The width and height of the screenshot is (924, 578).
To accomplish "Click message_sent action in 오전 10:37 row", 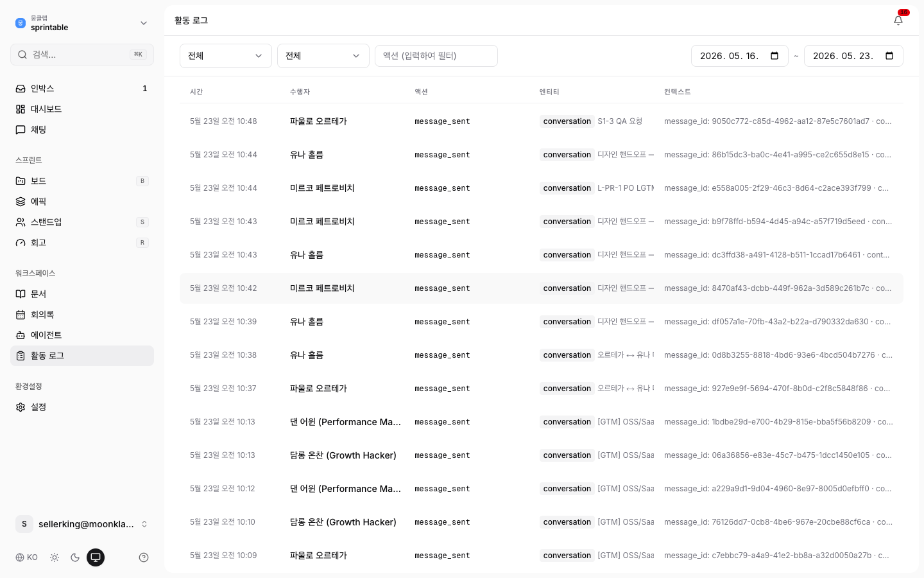I will click(x=442, y=389).
